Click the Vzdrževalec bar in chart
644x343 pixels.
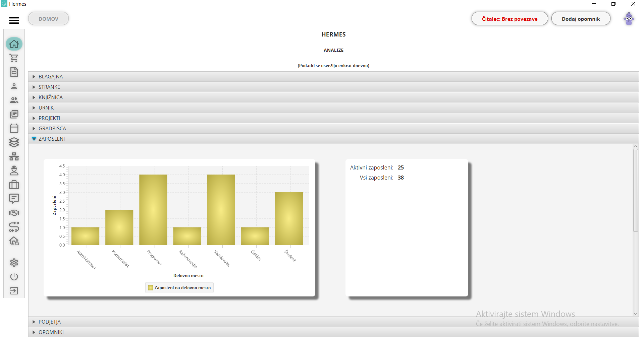click(x=221, y=210)
